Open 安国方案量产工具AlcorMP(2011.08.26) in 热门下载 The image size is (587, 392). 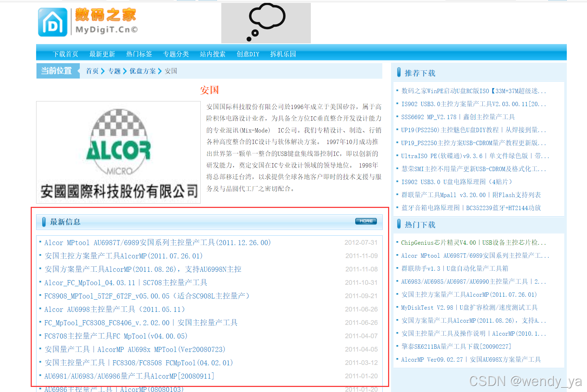tap(474, 321)
